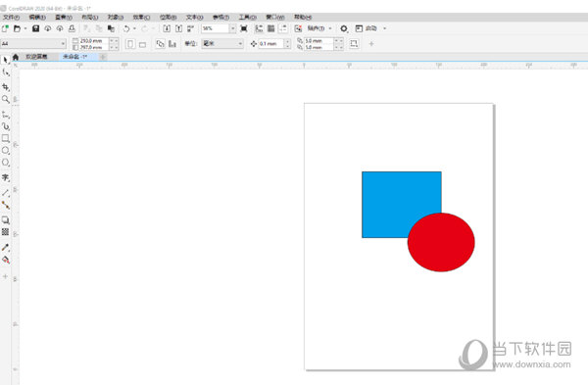Viewport: 588px width, 385px height.
Task: Open the File menu
Action: click(x=11, y=18)
